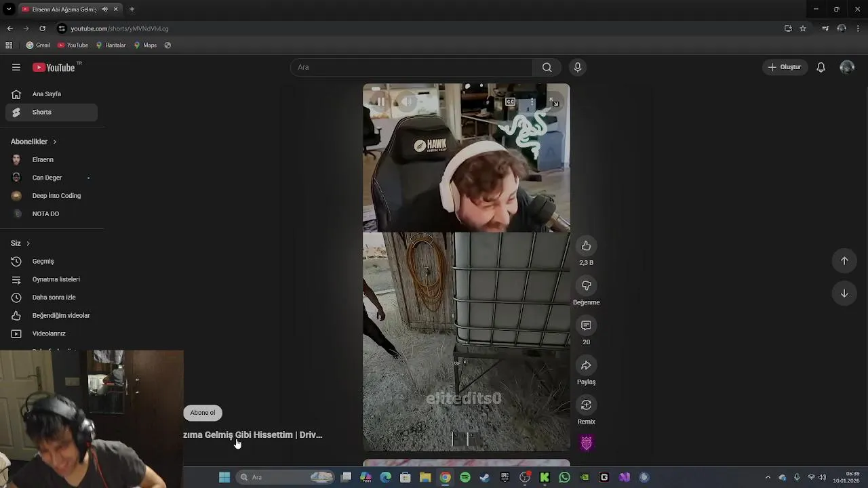This screenshot has width=868, height=488.
Task: Click the magnifier search button
Action: [547, 67]
